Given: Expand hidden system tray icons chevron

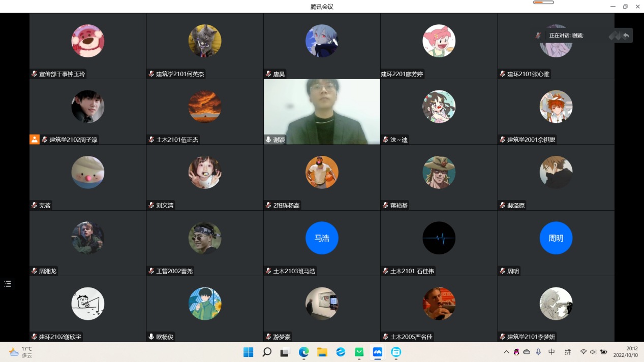Looking at the screenshot, I should click(x=506, y=352).
